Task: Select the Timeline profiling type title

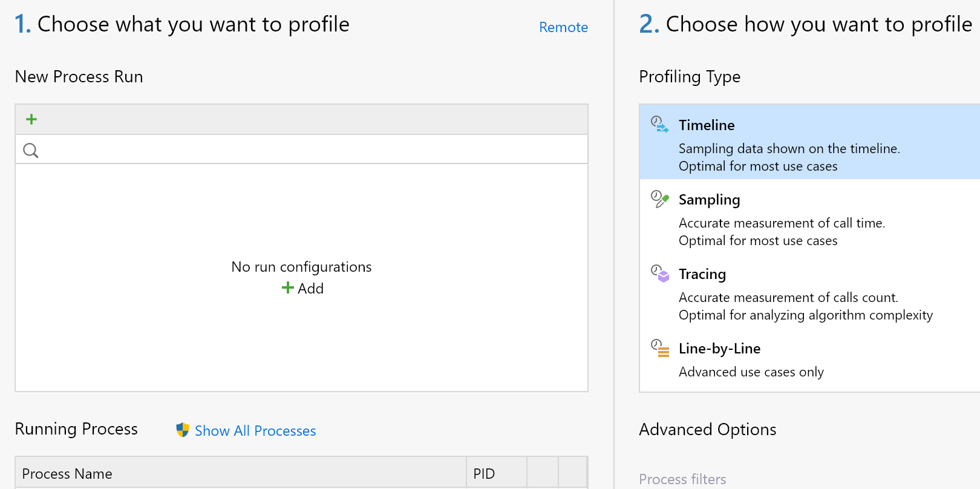Action: (x=707, y=125)
